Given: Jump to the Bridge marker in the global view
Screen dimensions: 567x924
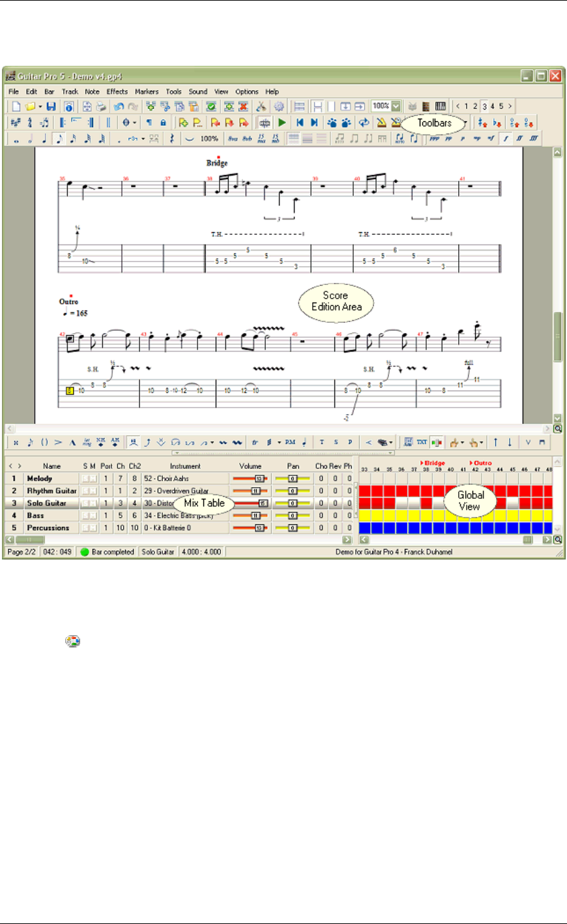Looking at the screenshot, I should (x=433, y=463).
